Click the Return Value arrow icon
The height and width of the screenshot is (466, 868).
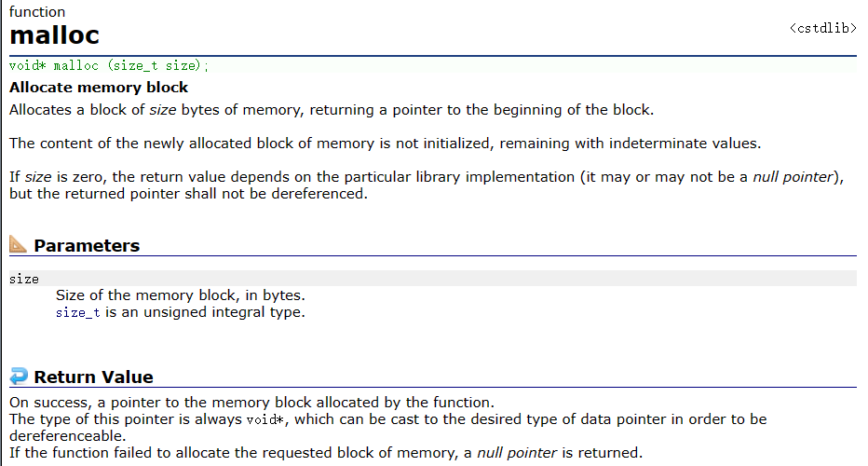(19, 377)
